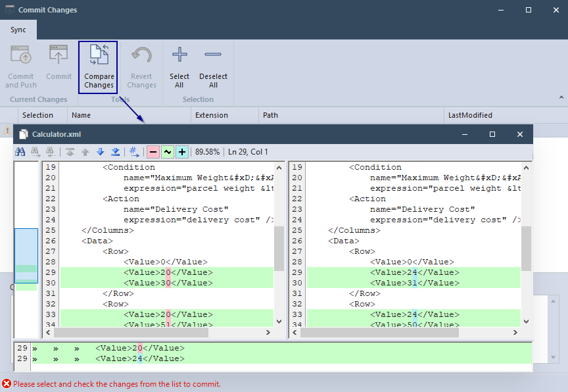568x392 pixels.
Task: Click the Commit Changes comment box scroll-down arrow
Action: 553,358
